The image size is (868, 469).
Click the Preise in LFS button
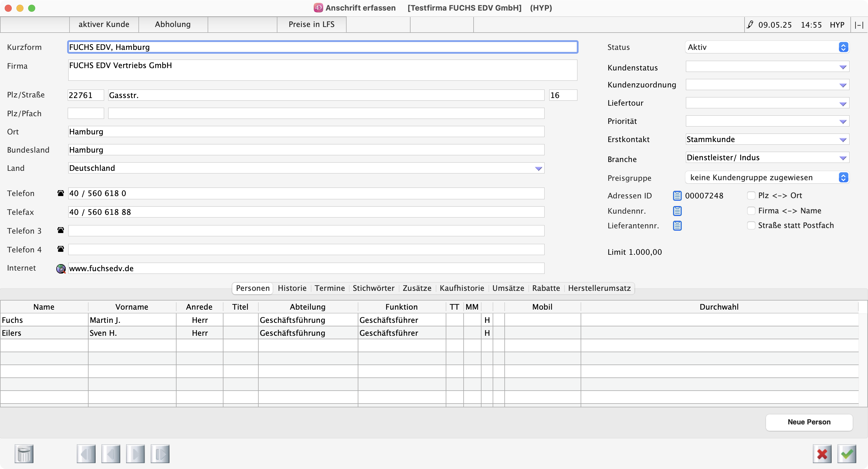pos(311,25)
